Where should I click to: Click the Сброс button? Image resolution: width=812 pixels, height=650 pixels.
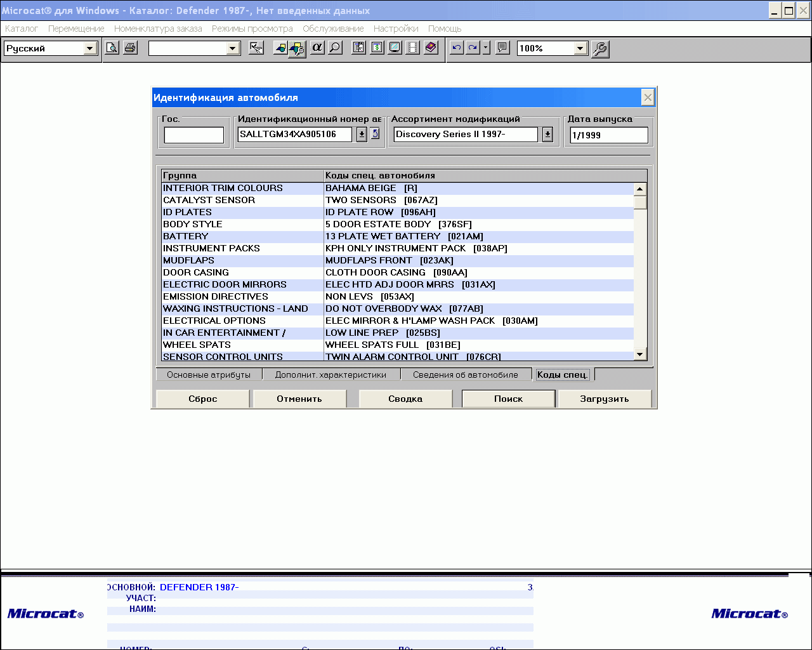coord(202,399)
